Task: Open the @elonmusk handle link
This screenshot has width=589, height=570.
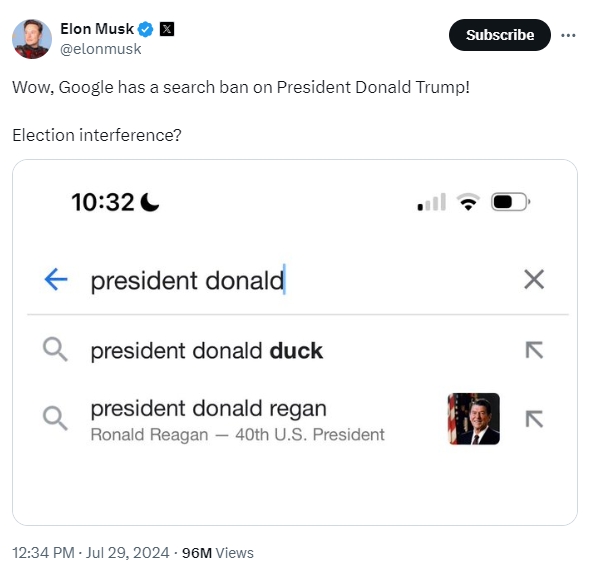Action: (x=101, y=49)
